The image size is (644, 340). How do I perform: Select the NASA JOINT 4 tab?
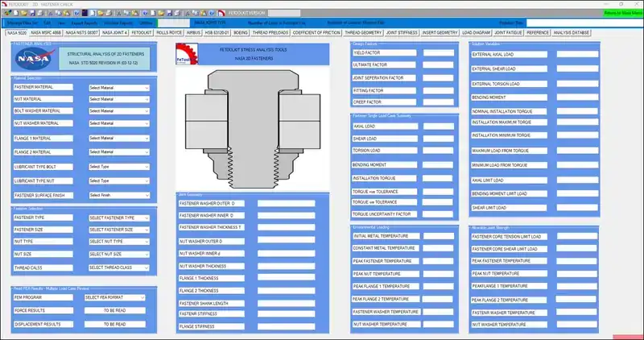[x=114, y=32]
